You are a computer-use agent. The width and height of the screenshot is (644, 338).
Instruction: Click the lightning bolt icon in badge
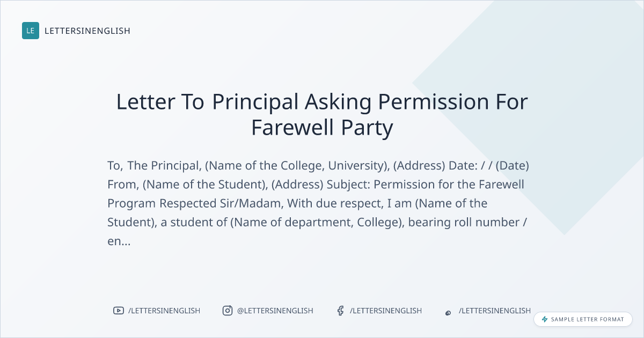pyautogui.click(x=545, y=319)
